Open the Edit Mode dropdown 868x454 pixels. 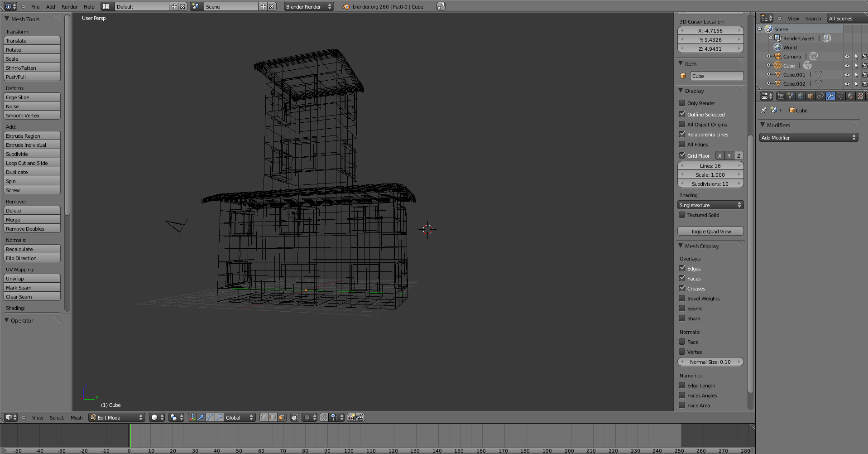tap(117, 417)
